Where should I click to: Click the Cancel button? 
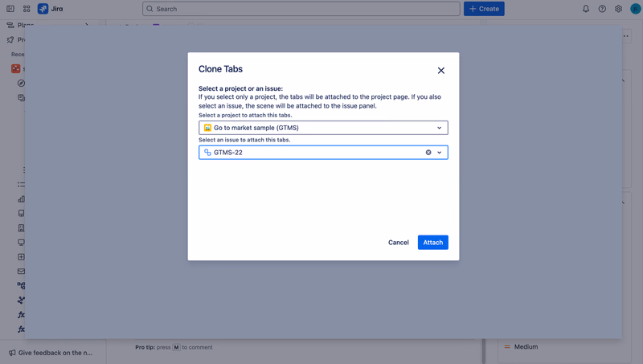tap(398, 242)
